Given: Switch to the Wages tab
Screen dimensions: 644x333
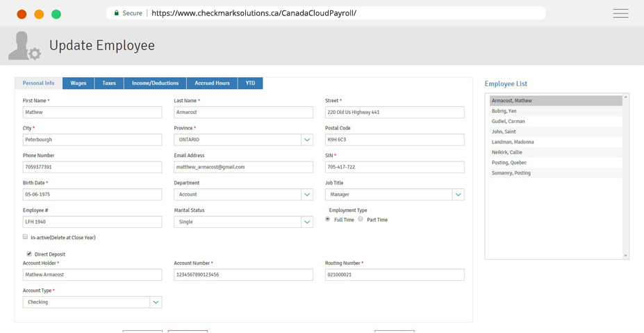Looking at the screenshot, I should point(79,83).
